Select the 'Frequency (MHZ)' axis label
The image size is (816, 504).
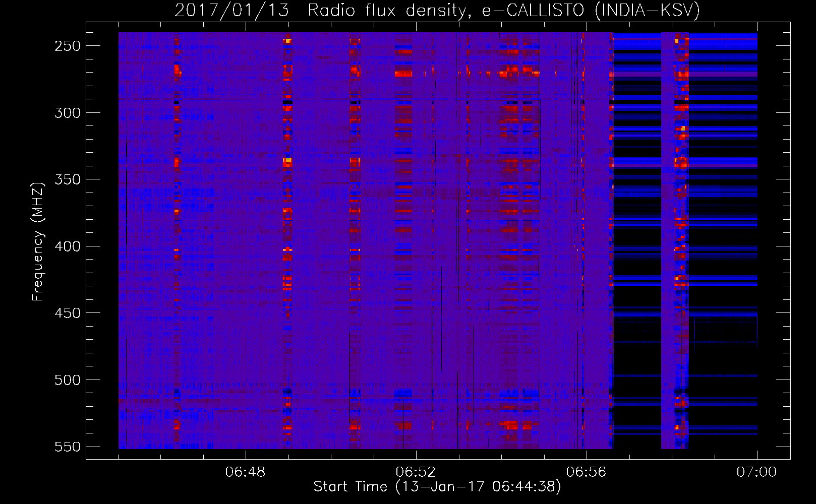click(38, 241)
